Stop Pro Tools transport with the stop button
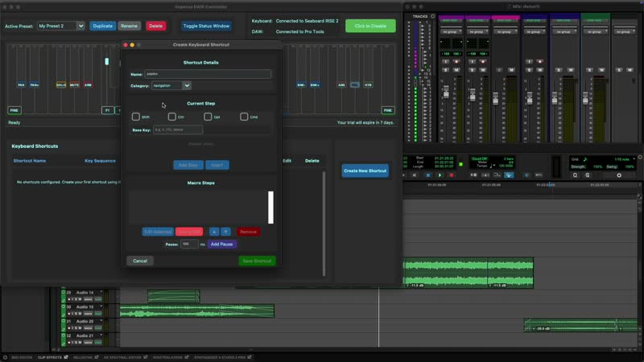 [x=428, y=175]
